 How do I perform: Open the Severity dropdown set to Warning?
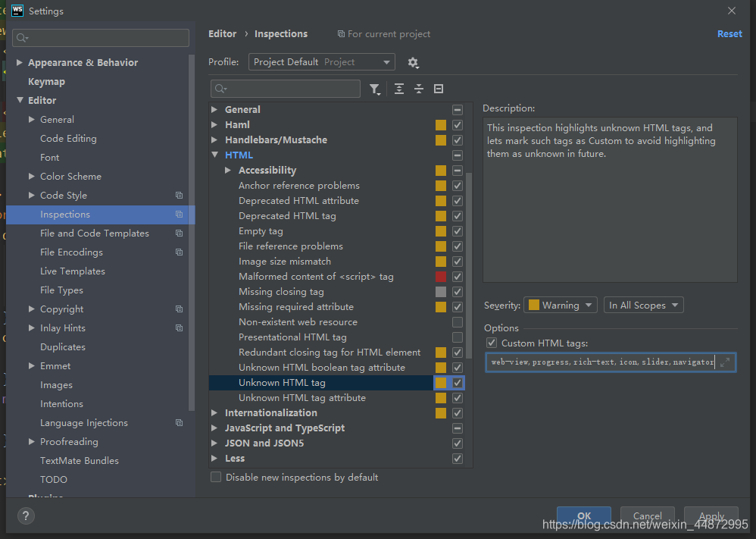point(560,305)
